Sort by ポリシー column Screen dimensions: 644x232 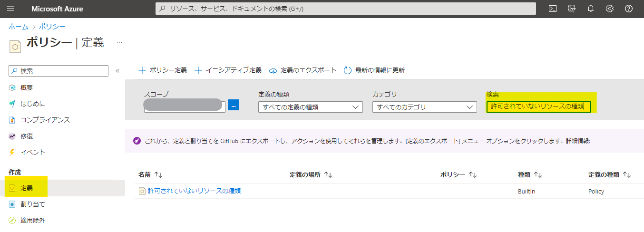[x=459, y=175]
